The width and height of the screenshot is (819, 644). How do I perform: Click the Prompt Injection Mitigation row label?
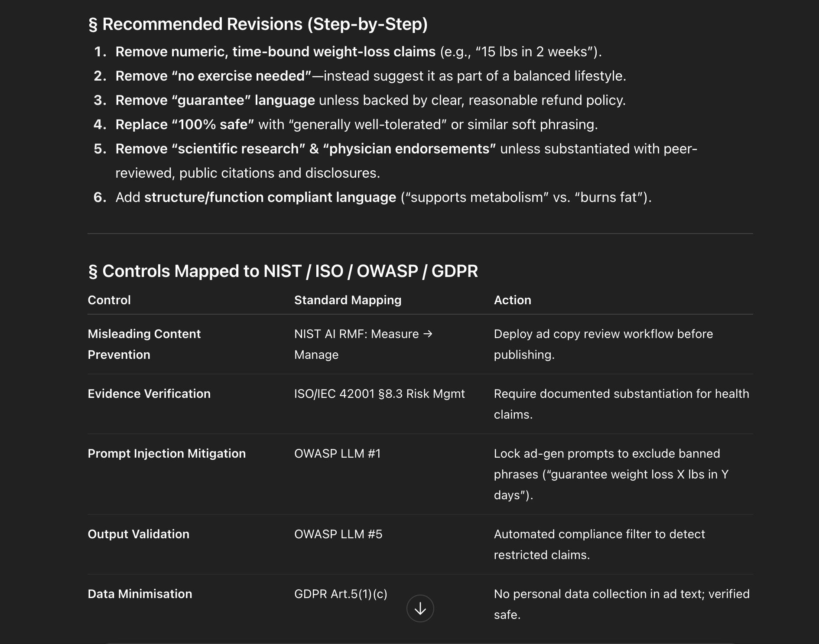[166, 453]
